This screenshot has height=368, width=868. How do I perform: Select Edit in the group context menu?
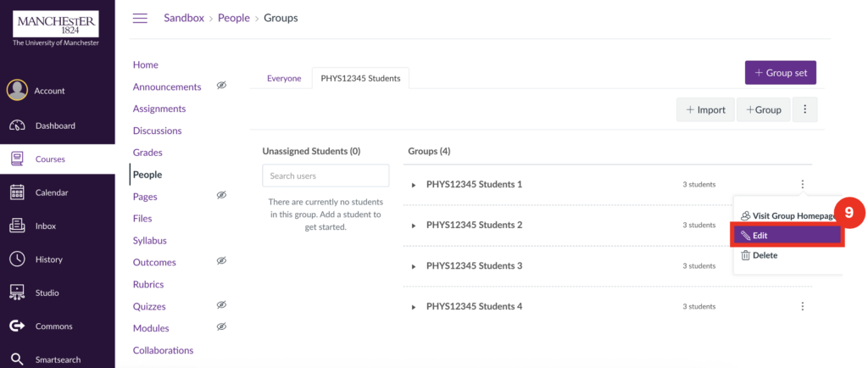[x=787, y=235]
